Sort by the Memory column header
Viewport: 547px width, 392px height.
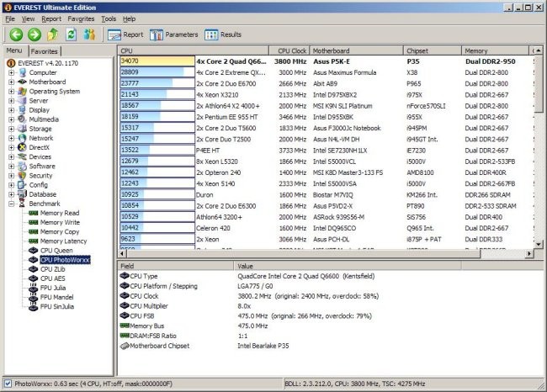tap(496, 51)
